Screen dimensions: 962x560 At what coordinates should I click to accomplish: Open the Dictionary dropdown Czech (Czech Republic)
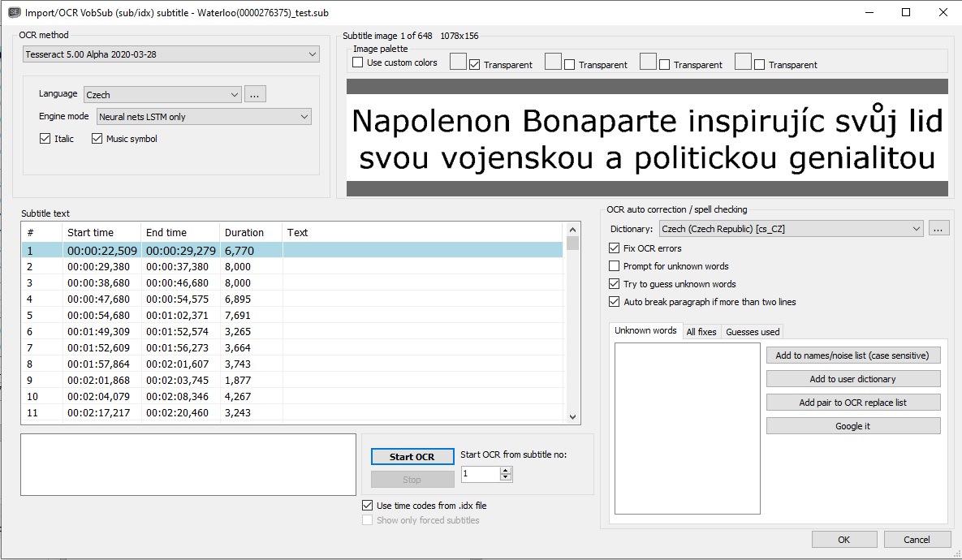(x=791, y=229)
